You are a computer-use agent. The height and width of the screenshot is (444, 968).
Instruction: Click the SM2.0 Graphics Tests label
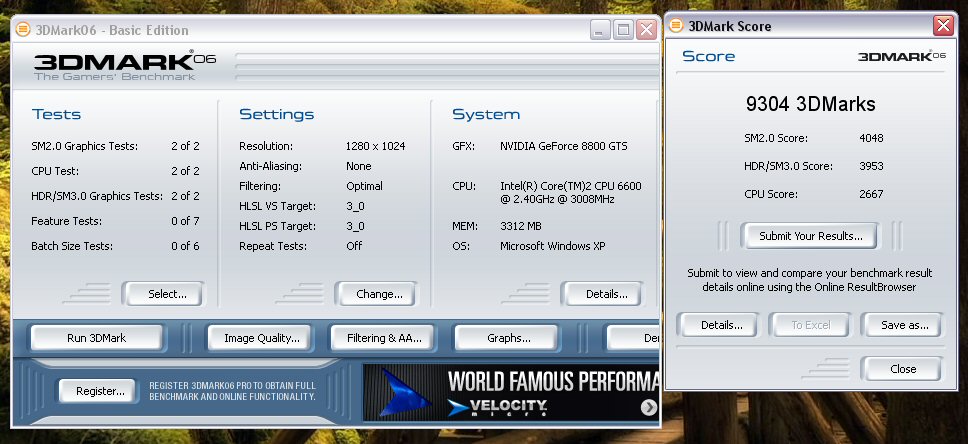85,146
